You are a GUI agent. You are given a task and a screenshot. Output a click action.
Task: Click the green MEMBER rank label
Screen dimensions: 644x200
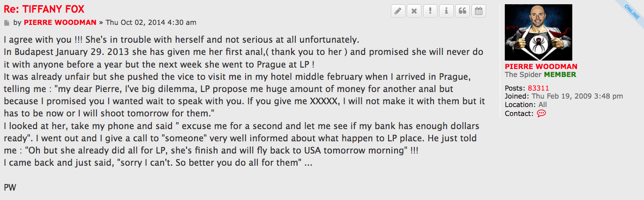pyautogui.click(x=560, y=75)
